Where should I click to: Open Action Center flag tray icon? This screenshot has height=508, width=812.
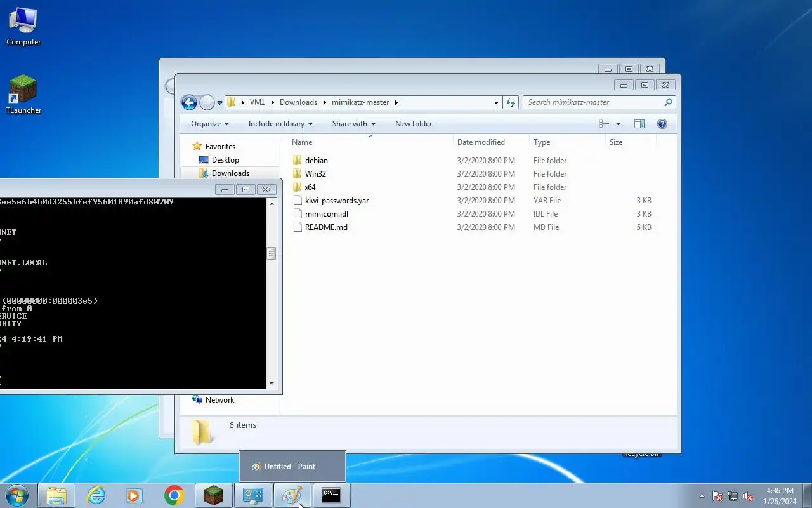pyautogui.click(x=717, y=497)
